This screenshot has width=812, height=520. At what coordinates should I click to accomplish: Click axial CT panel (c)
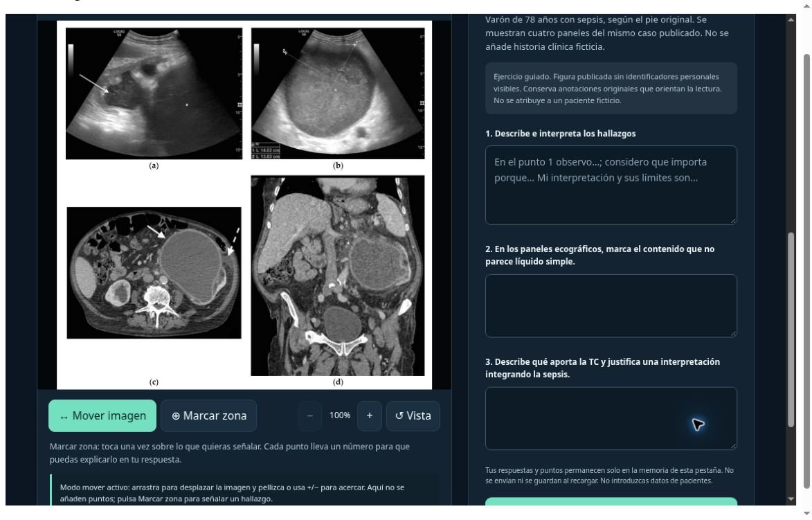[x=154, y=273]
